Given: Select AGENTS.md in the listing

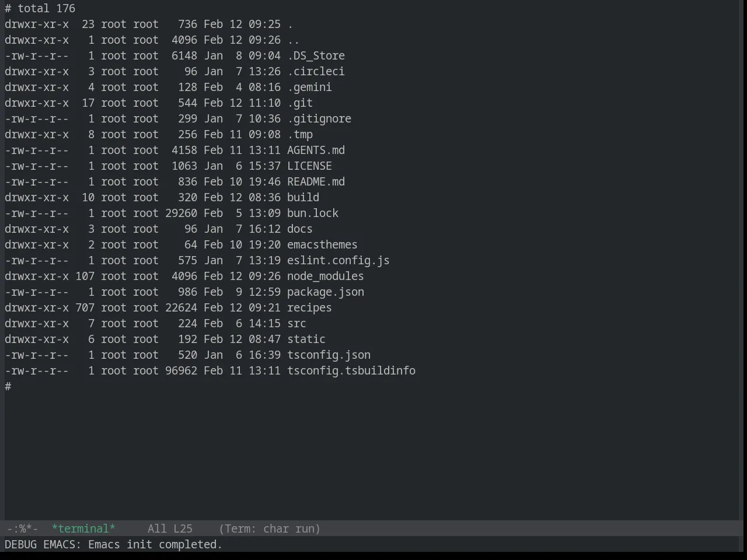Looking at the screenshot, I should pos(316,150).
